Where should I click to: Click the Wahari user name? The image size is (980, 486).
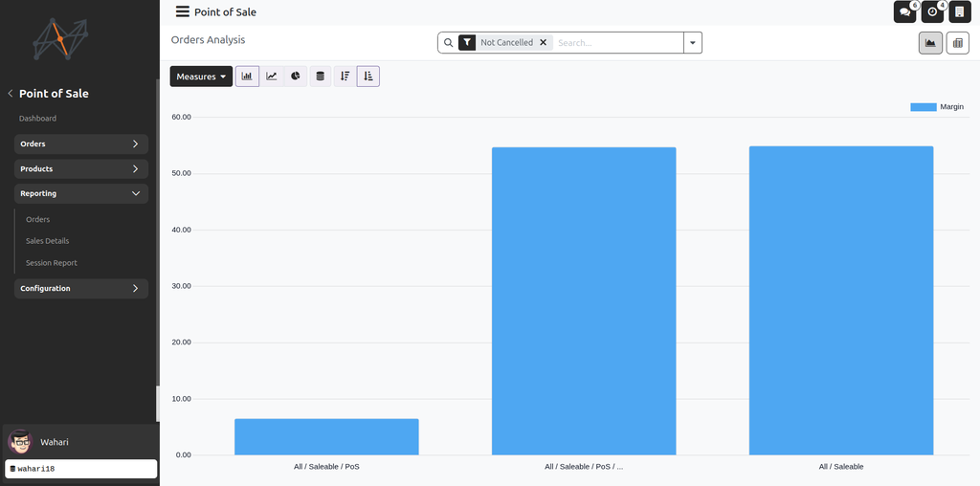[55, 442]
